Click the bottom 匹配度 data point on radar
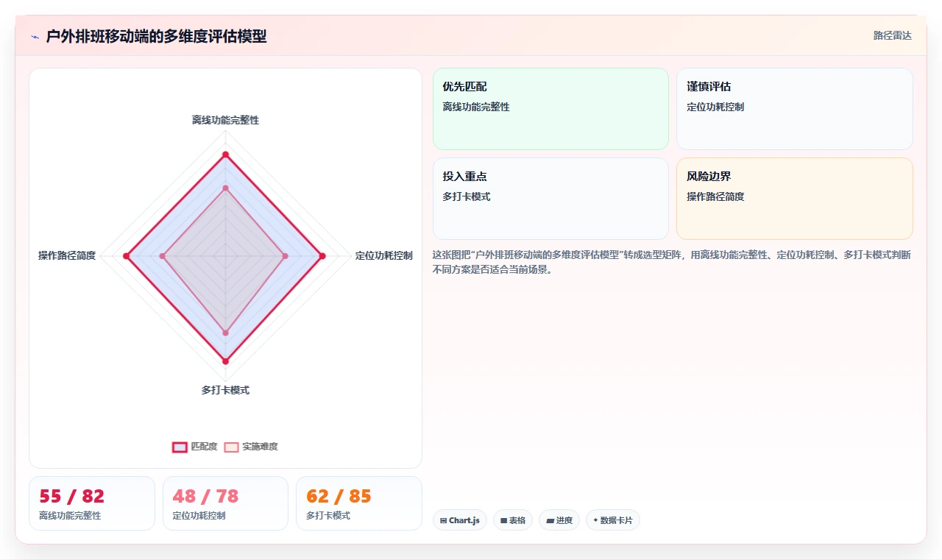The image size is (942, 560). (225, 361)
